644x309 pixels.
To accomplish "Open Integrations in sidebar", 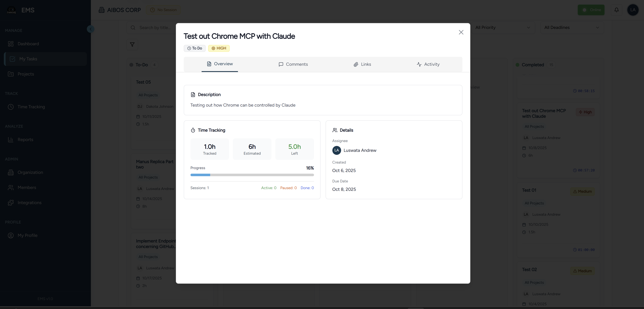I will click(29, 203).
